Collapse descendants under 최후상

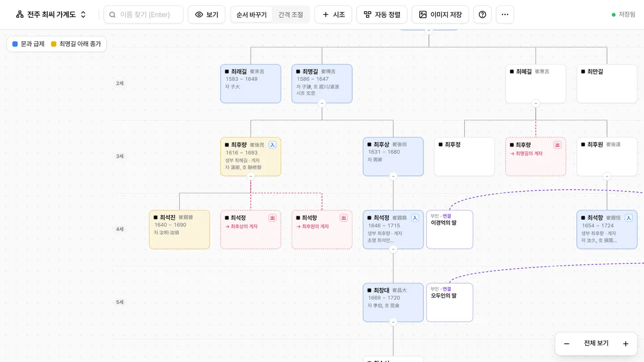click(x=393, y=176)
